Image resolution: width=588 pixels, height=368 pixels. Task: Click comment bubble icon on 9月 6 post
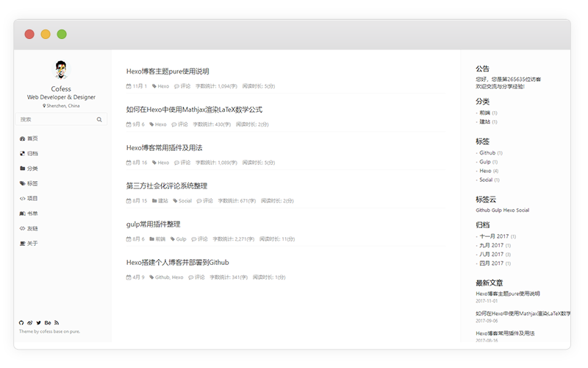point(174,124)
